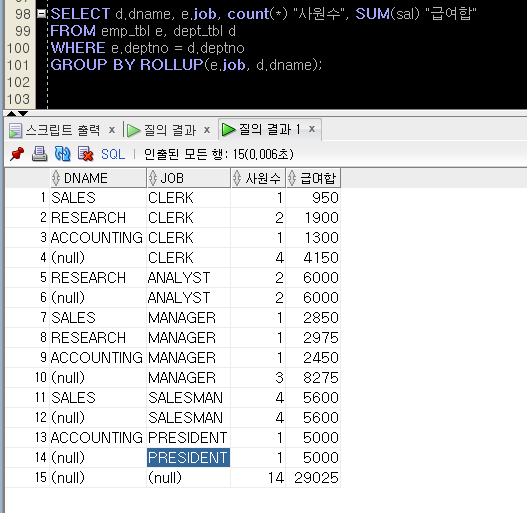The width and height of the screenshot is (527, 513).
Task: Sort by the JOB column header
Action: pos(189,178)
